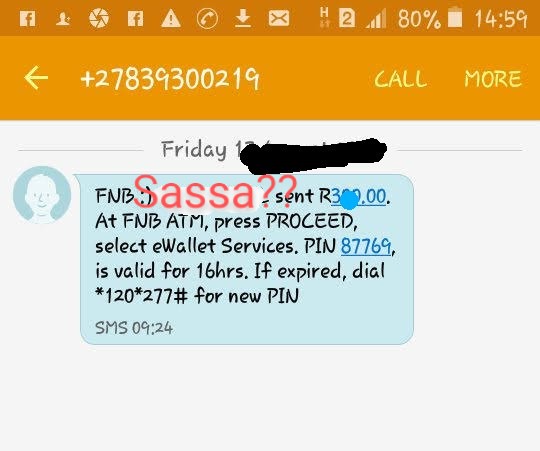Open the MORE menu
This screenshot has height=451, width=540.
pos(493,79)
